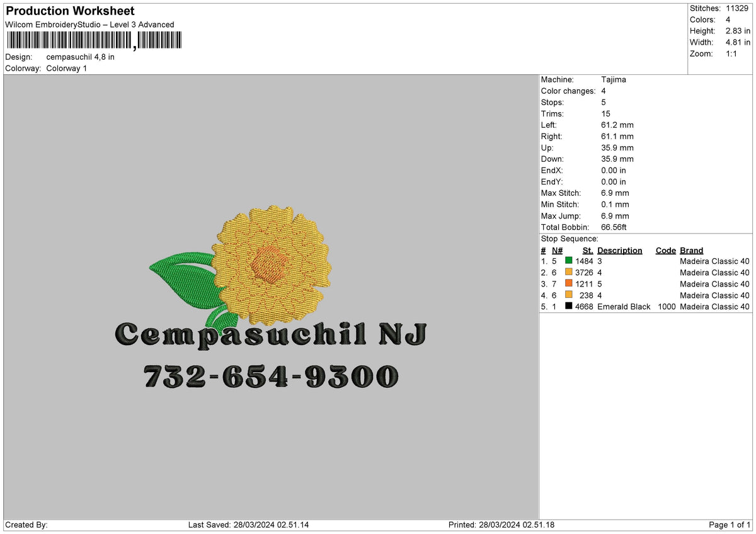Click the "Created By:" footer label

pyautogui.click(x=26, y=525)
